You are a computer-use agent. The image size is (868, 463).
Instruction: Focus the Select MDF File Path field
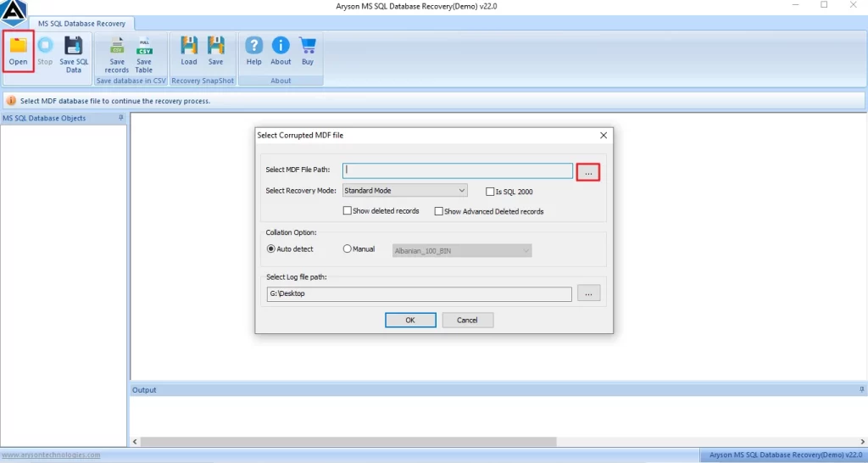point(457,170)
